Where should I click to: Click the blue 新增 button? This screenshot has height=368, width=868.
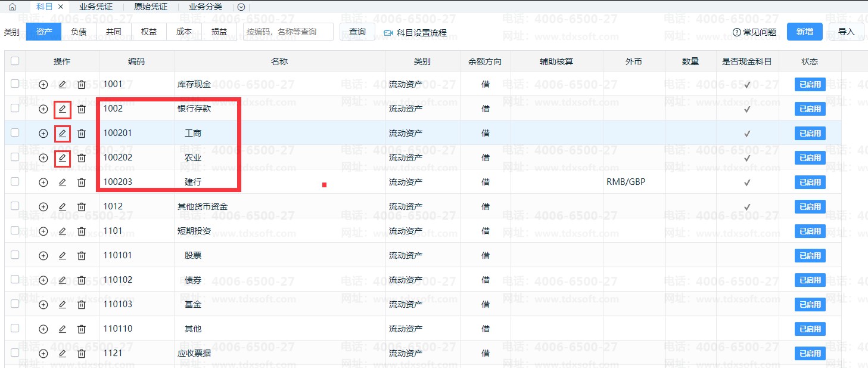tap(804, 32)
